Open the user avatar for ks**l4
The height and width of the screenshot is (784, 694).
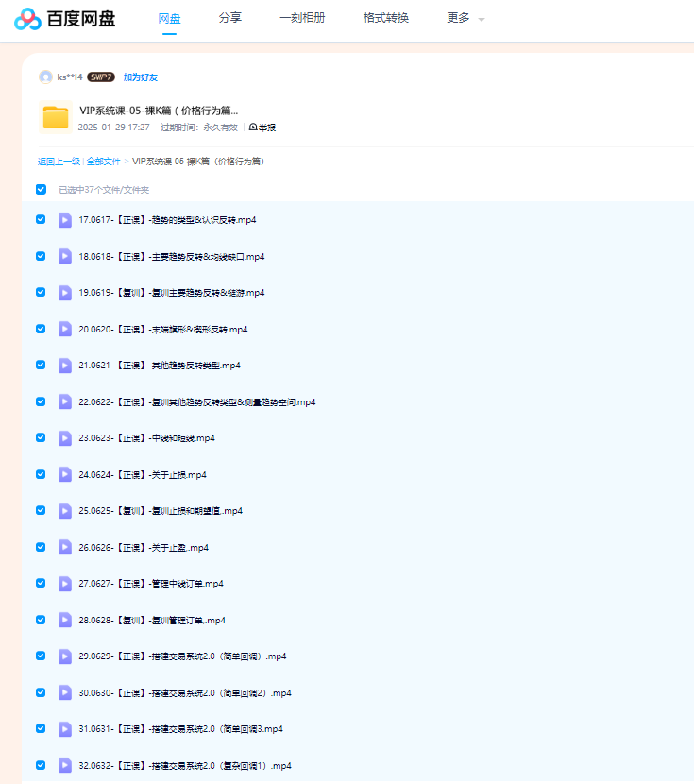point(45,77)
